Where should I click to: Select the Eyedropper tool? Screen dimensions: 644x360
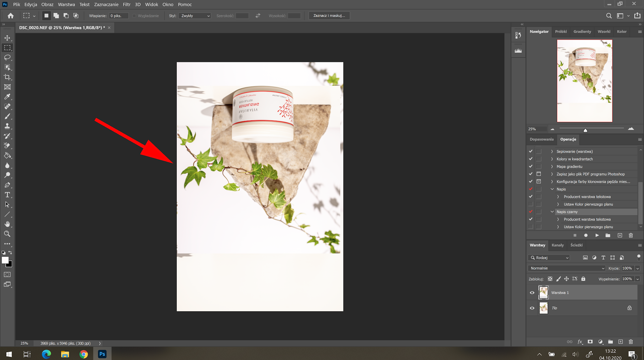pyautogui.click(x=7, y=97)
